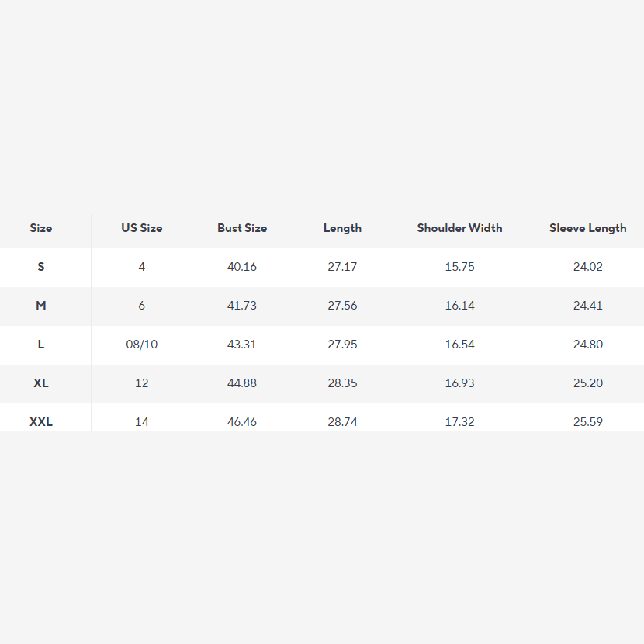
Task: Click the 08/10 US size cell
Action: click(142, 345)
